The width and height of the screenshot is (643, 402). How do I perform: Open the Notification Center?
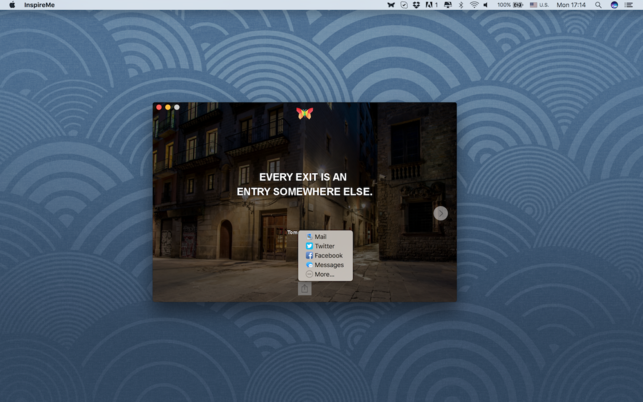click(x=629, y=5)
